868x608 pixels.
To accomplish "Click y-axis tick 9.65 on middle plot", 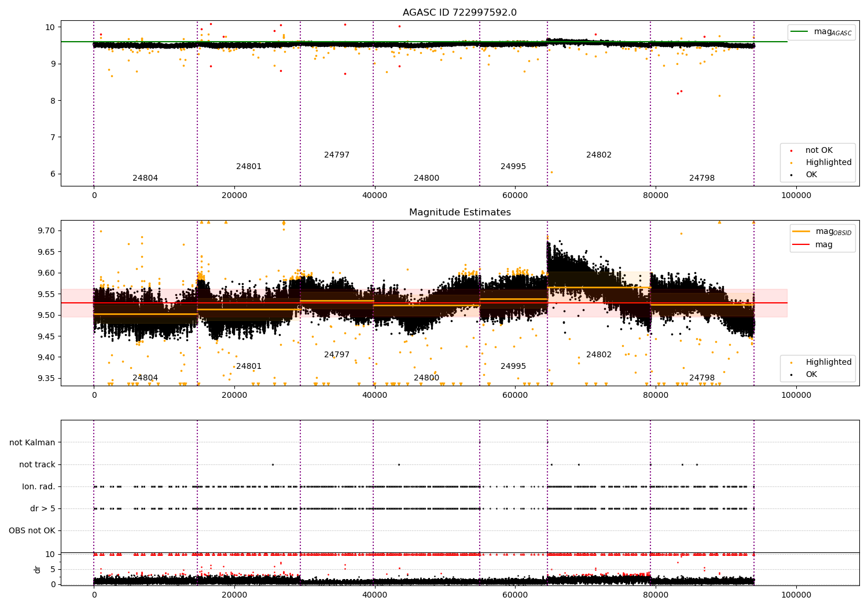I will pyautogui.click(x=46, y=252).
